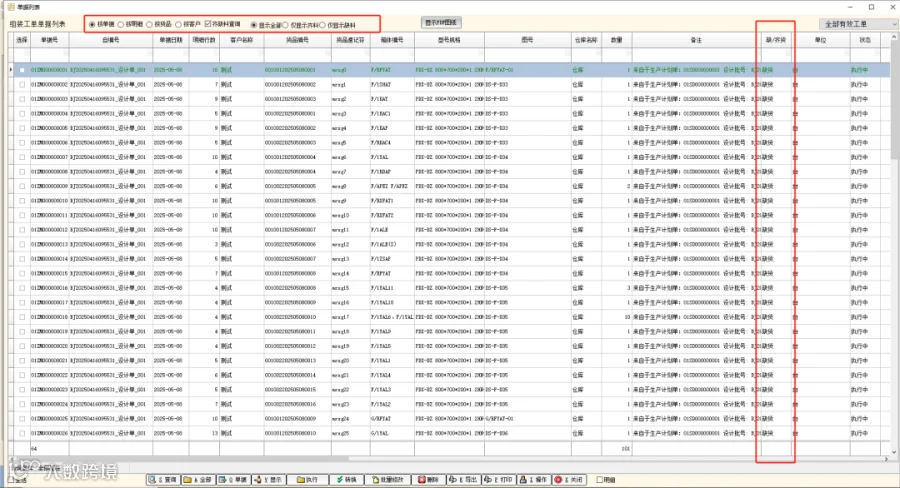The image size is (900, 488).
Task: Click the 仓库名称 column header
Action: click(x=586, y=40)
